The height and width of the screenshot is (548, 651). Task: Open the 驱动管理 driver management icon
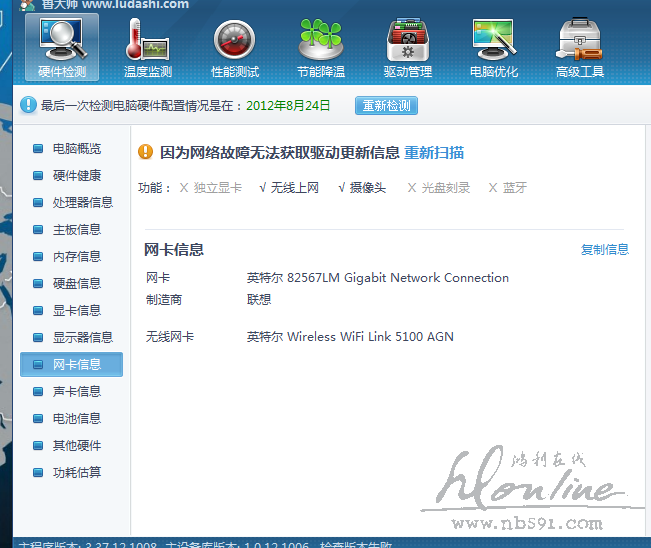click(x=407, y=41)
